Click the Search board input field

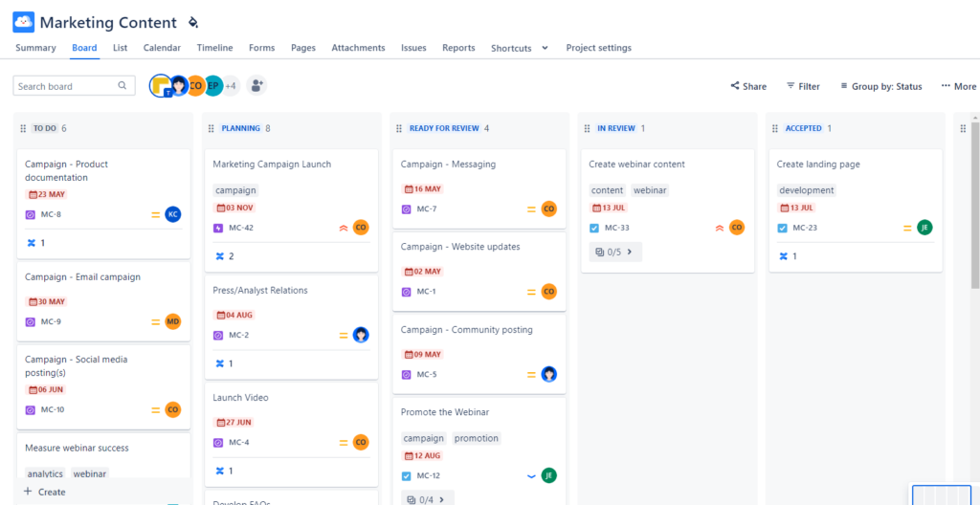coord(65,86)
